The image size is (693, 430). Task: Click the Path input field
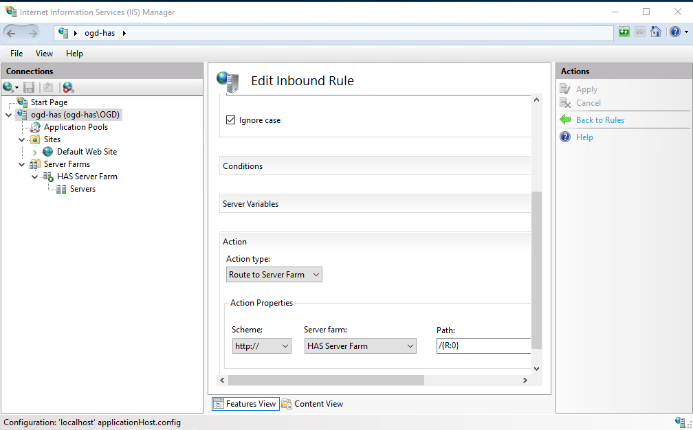(x=484, y=346)
